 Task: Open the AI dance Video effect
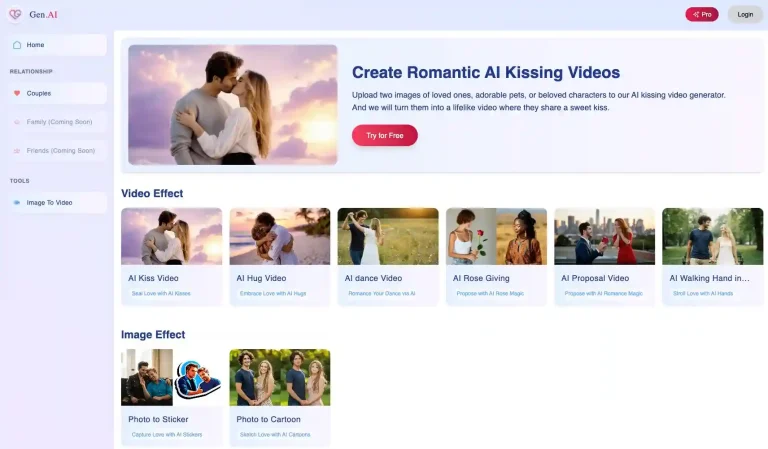tap(387, 236)
